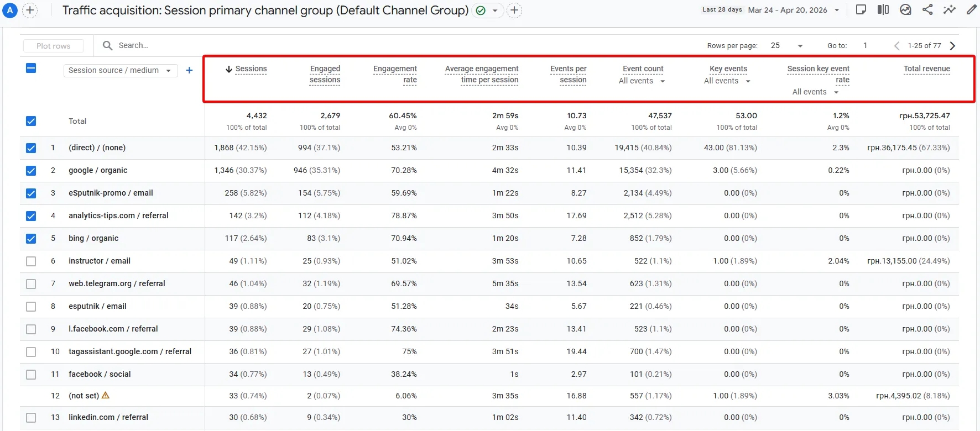
Task: Uncheck the google / organic row
Action: point(31,171)
